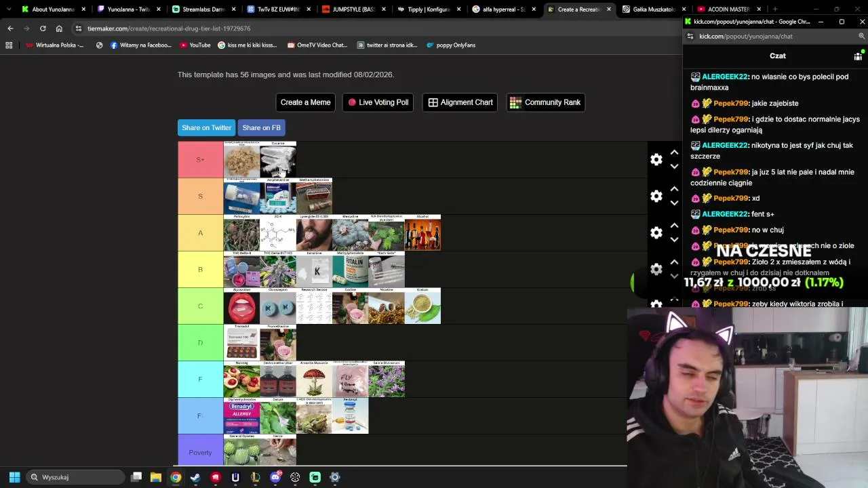
Task: Move the S tier row down
Action: (674, 203)
